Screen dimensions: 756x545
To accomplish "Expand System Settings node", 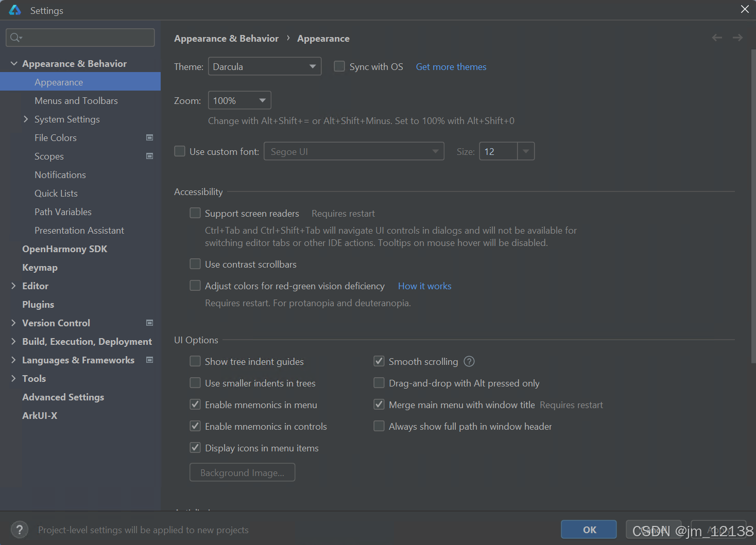I will click(26, 119).
